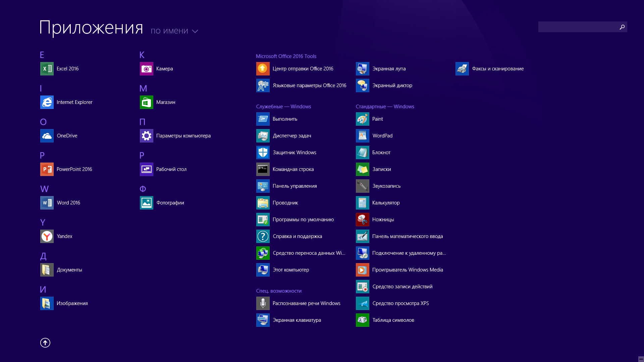Launch the PowerPoint 2016 icon
This screenshot has width=644, height=362.
click(x=47, y=169)
